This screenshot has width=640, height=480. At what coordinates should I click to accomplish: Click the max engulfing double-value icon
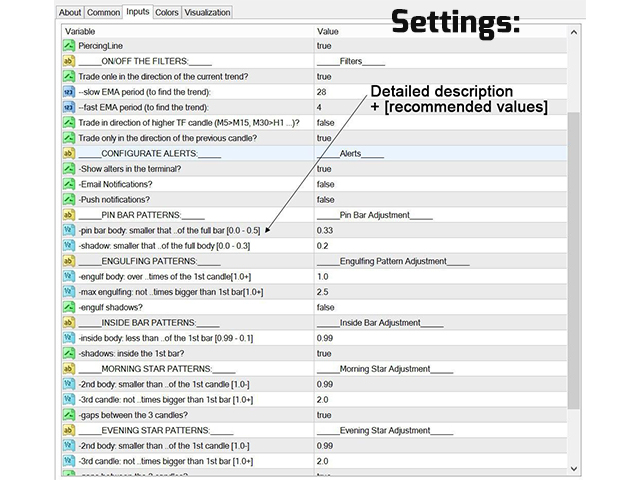[x=69, y=292]
